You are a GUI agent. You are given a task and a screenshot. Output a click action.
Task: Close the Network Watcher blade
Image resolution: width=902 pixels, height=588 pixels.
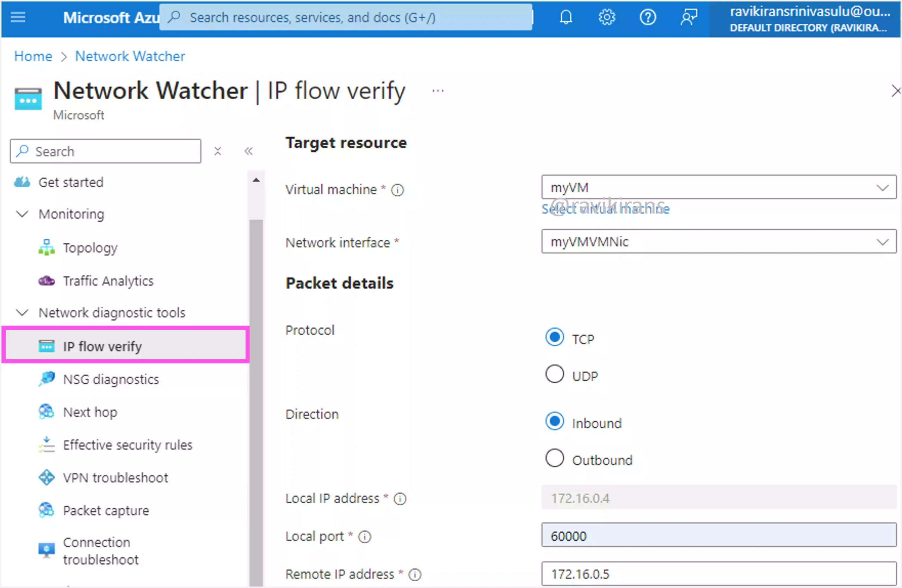896,91
